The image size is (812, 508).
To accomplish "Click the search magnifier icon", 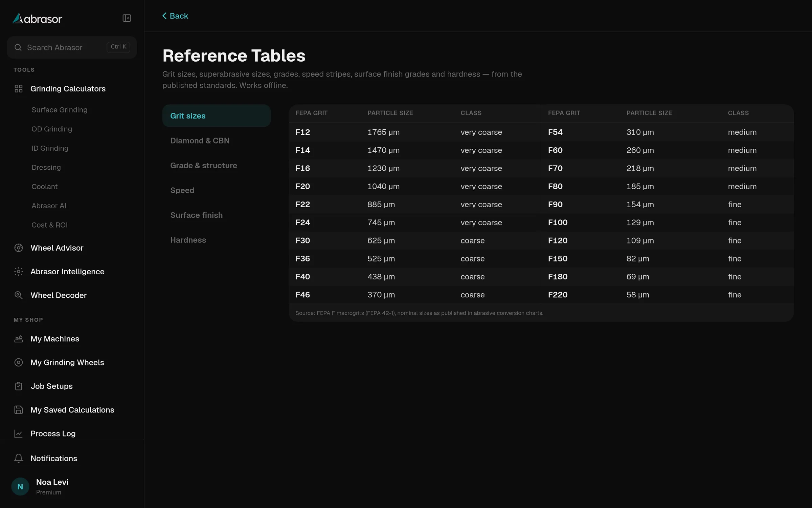I will (x=18, y=47).
